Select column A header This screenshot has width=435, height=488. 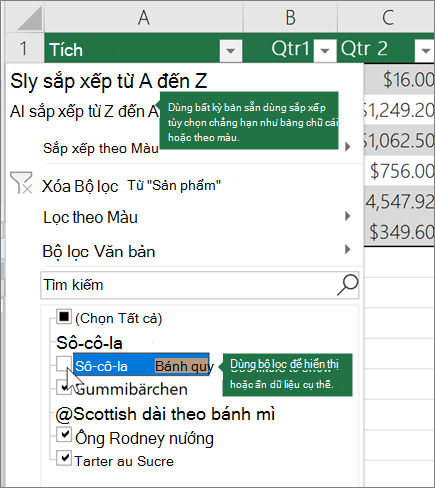144,17
